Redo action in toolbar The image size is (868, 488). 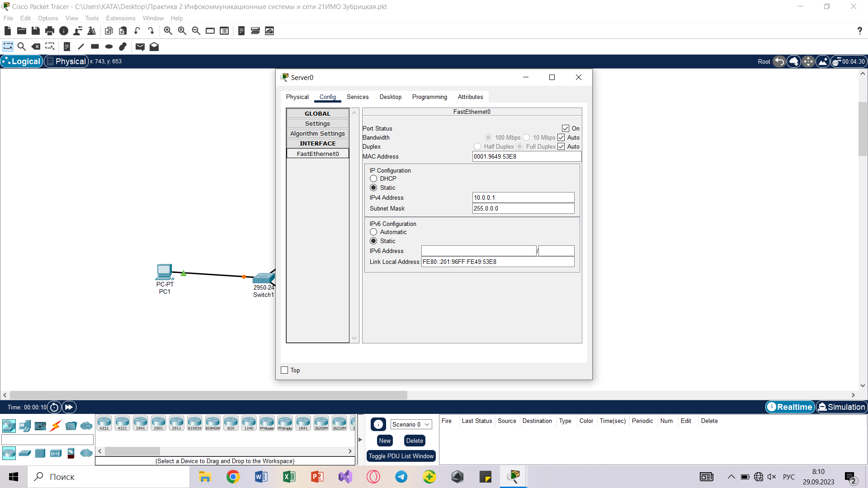click(151, 31)
